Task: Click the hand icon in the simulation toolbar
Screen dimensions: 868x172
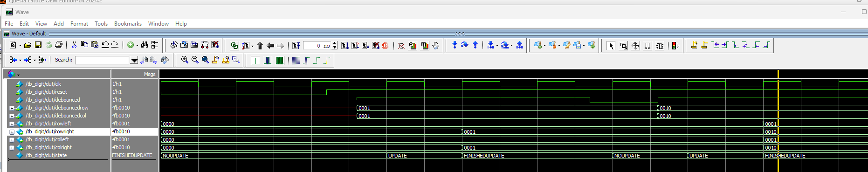Action: pyautogui.click(x=435, y=46)
